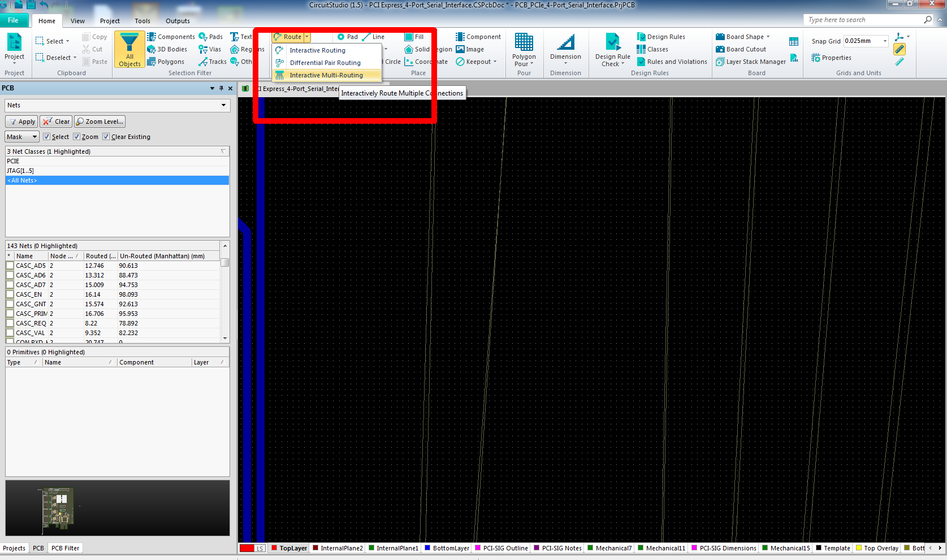Image resolution: width=947 pixels, height=560 pixels.
Task: Check the box for net CASC_AD6
Action: (10, 275)
